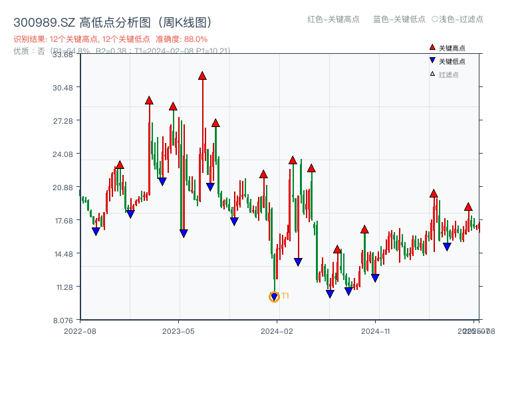Select the red 关键高点 triangle legend icon
This screenshot has height=399, width=532.
(x=431, y=47)
